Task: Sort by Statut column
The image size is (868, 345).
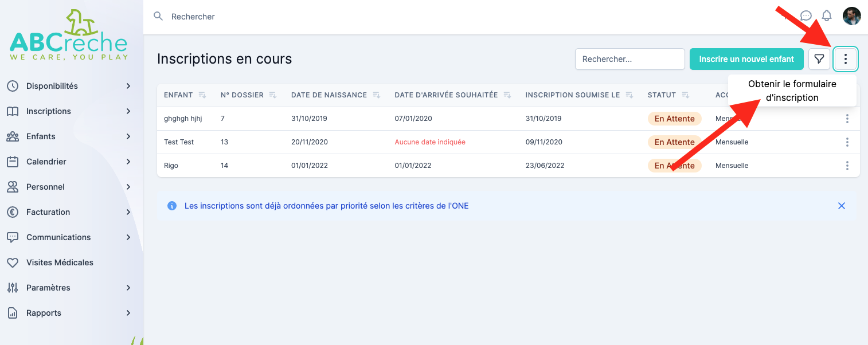Action: [x=685, y=95]
